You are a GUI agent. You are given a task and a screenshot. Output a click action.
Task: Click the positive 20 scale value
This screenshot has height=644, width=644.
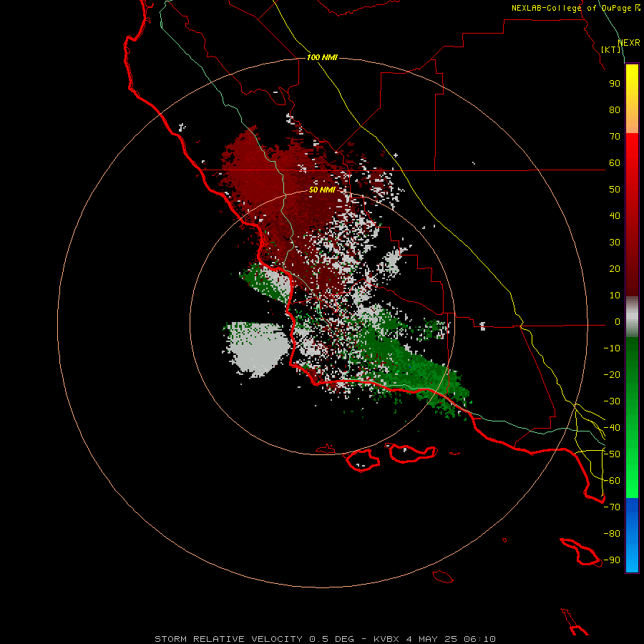(615, 268)
